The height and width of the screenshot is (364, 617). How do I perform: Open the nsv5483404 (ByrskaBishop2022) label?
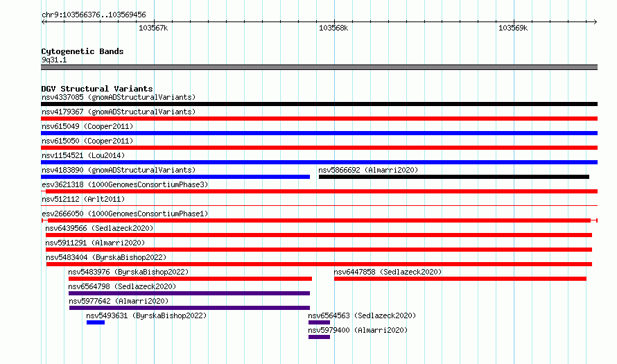(106, 257)
